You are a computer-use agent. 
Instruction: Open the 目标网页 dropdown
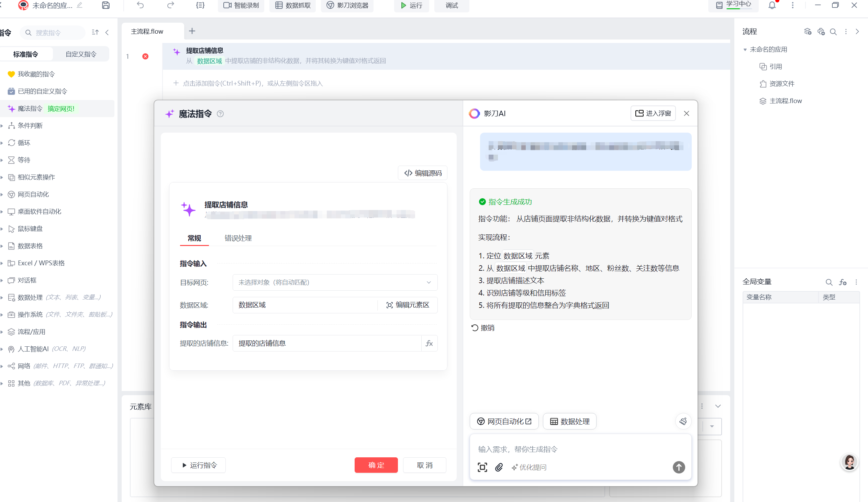click(x=335, y=282)
